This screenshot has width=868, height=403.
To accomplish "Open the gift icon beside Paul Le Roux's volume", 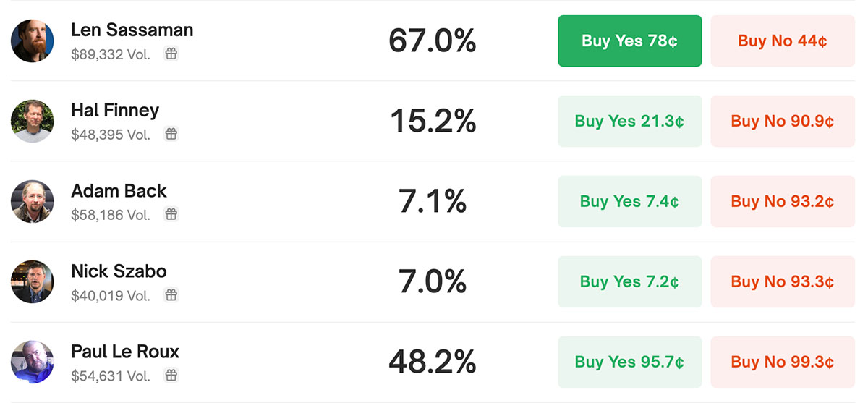I will click(171, 376).
